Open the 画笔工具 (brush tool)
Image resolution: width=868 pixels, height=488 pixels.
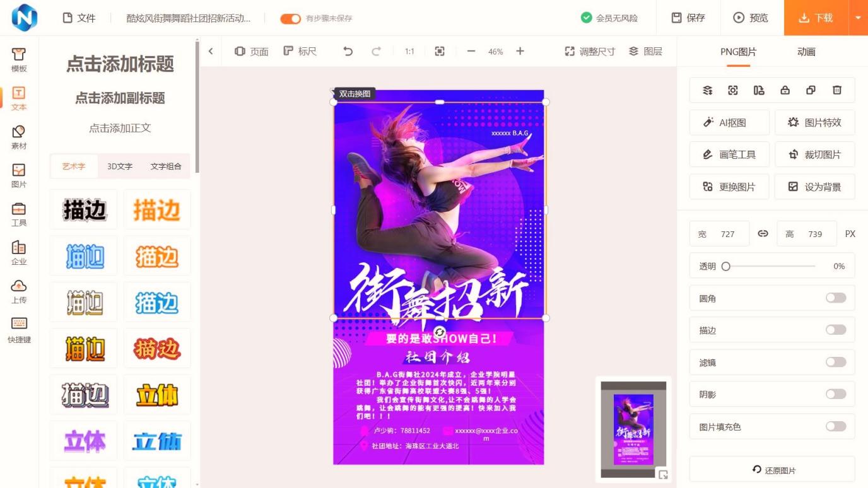(729, 154)
